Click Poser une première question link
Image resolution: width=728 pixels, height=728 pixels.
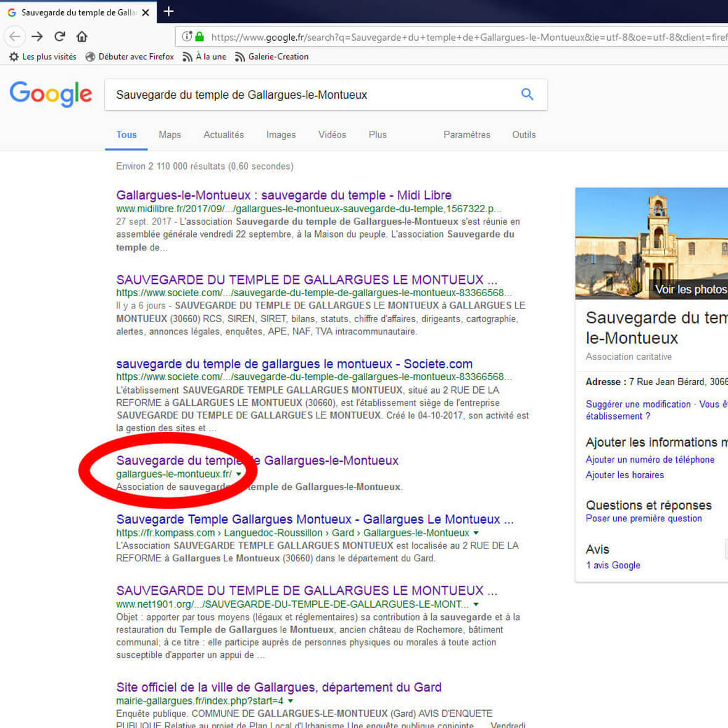643,519
